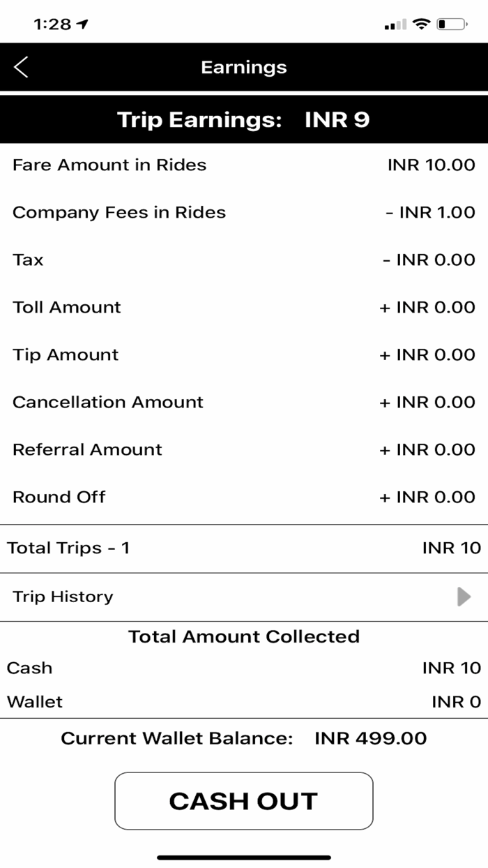Select the Wallet amount row
This screenshot has height=868, width=488.
coord(244,701)
